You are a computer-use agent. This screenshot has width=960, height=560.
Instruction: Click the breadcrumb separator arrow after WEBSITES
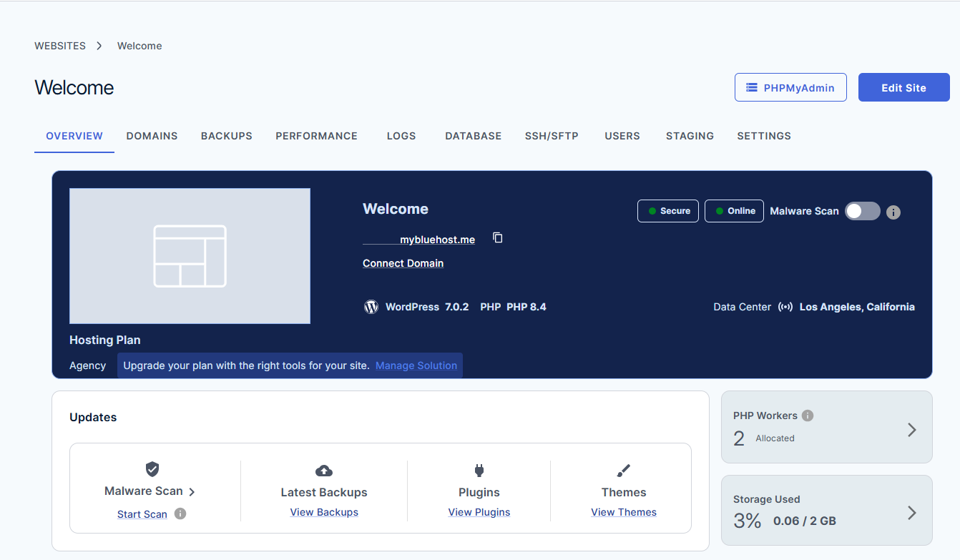tap(99, 46)
